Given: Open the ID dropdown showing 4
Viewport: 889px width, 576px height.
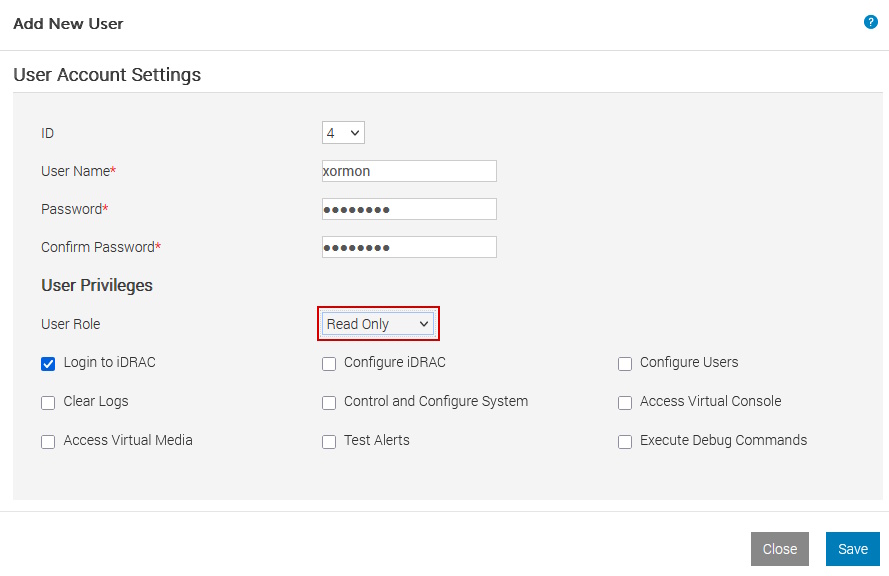Looking at the screenshot, I should pyautogui.click(x=343, y=133).
